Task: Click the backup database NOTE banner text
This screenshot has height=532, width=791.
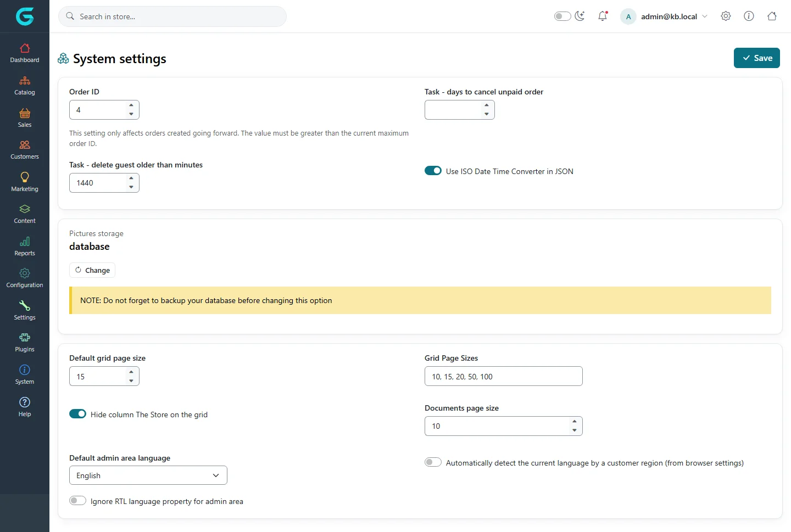Action: point(206,300)
